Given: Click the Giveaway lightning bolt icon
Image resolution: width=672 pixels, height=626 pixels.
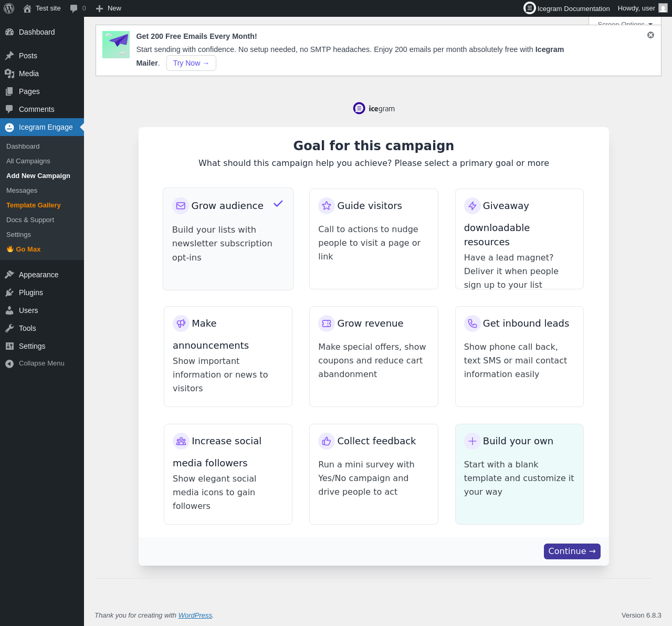Looking at the screenshot, I should point(472,206).
